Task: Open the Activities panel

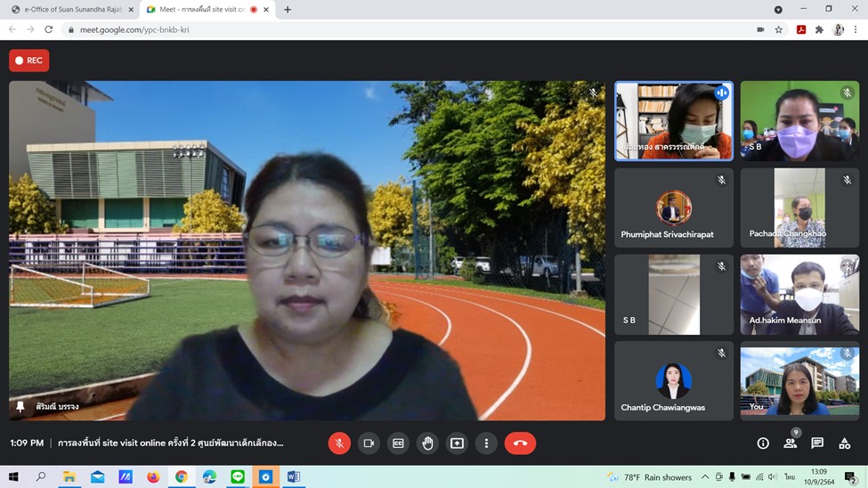Action: 845,443
